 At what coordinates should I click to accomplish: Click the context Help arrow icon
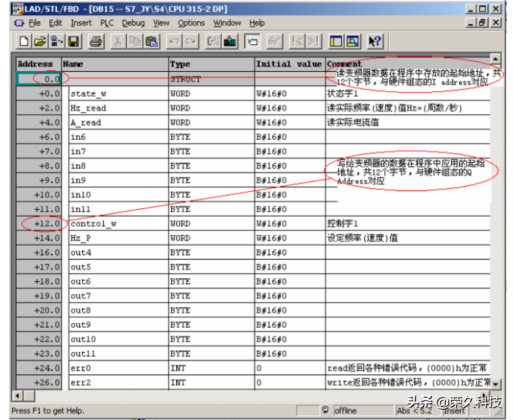(x=375, y=42)
